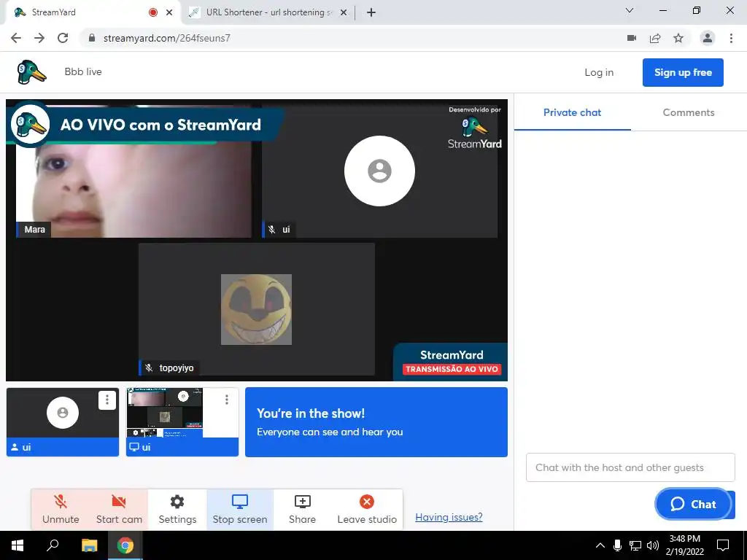
Task: View site security lock icon
Action: click(92, 38)
